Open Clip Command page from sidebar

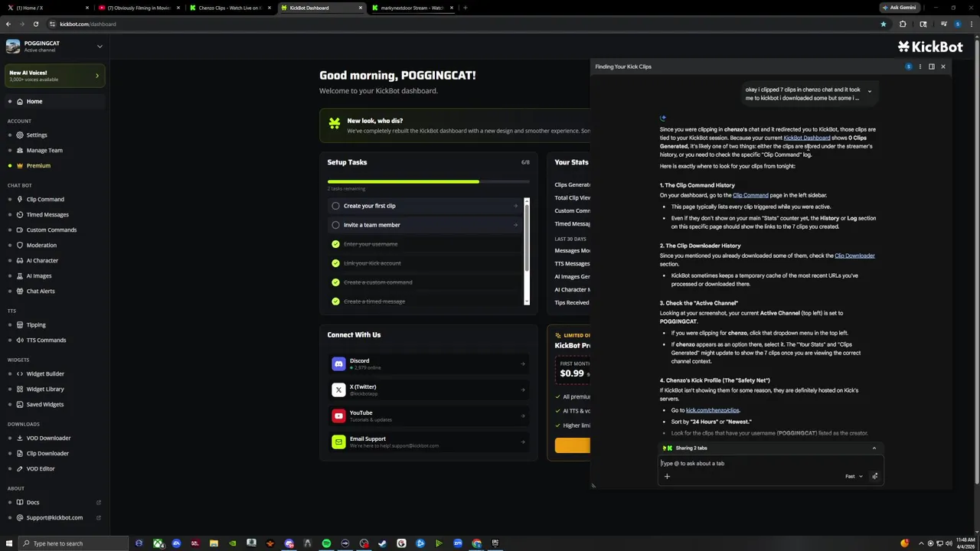(x=54, y=199)
